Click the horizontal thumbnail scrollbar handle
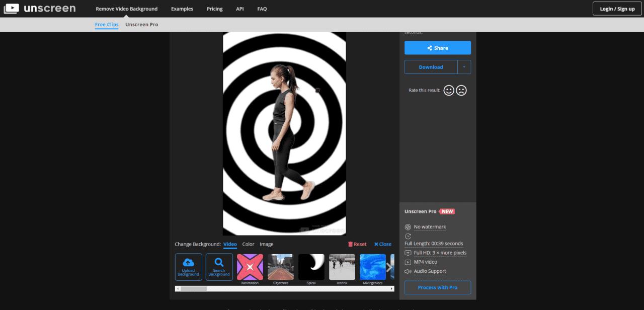The width and height of the screenshot is (644, 310). (x=194, y=289)
